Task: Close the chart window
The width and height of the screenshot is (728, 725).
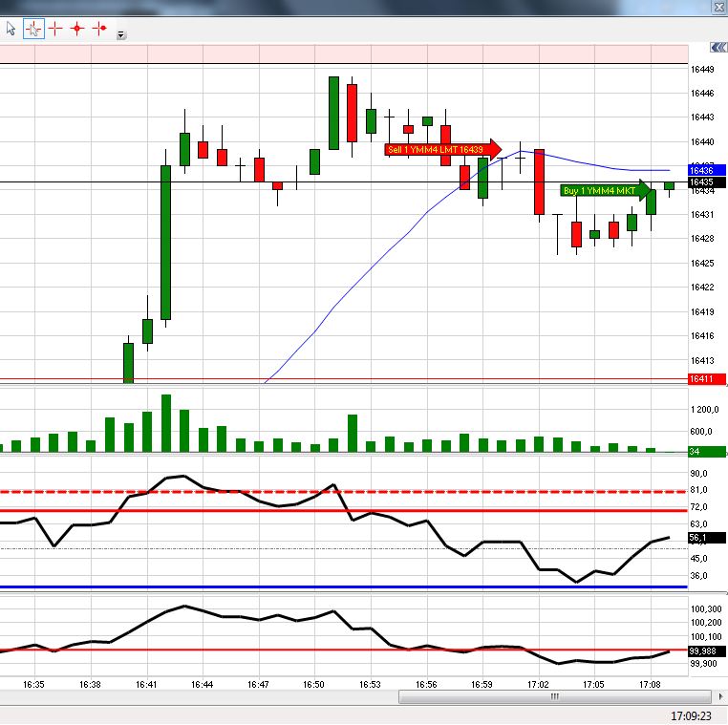Action: tap(719, 8)
